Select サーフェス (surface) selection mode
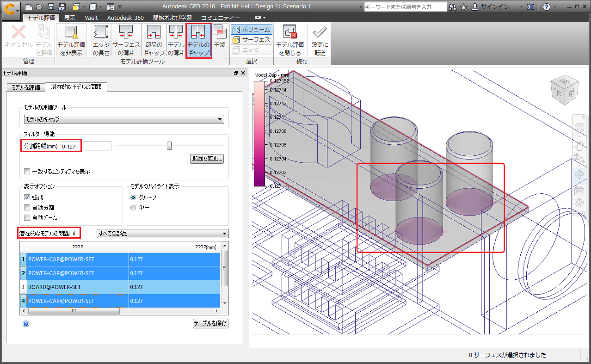This screenshot has width=591, height=364. coord(252,40)
